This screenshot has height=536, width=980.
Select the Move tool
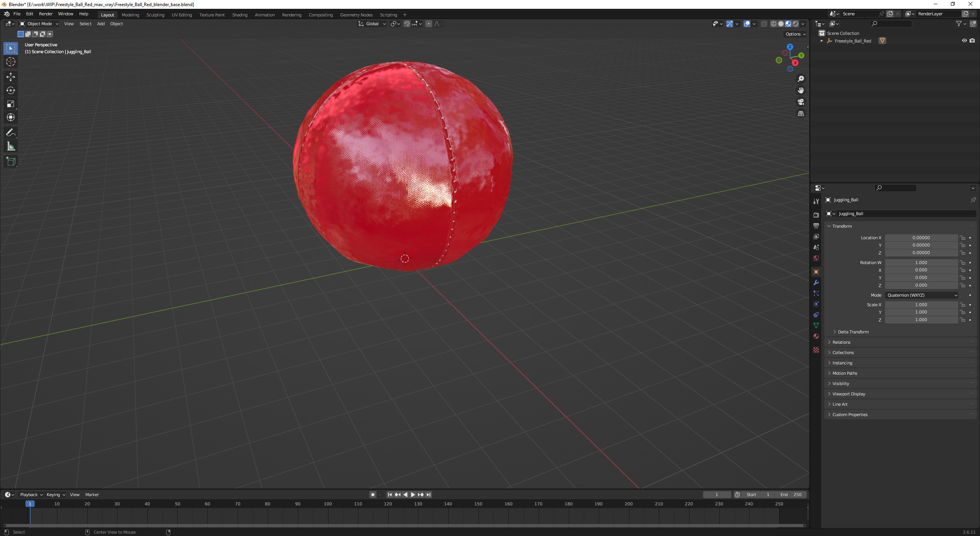11,77
